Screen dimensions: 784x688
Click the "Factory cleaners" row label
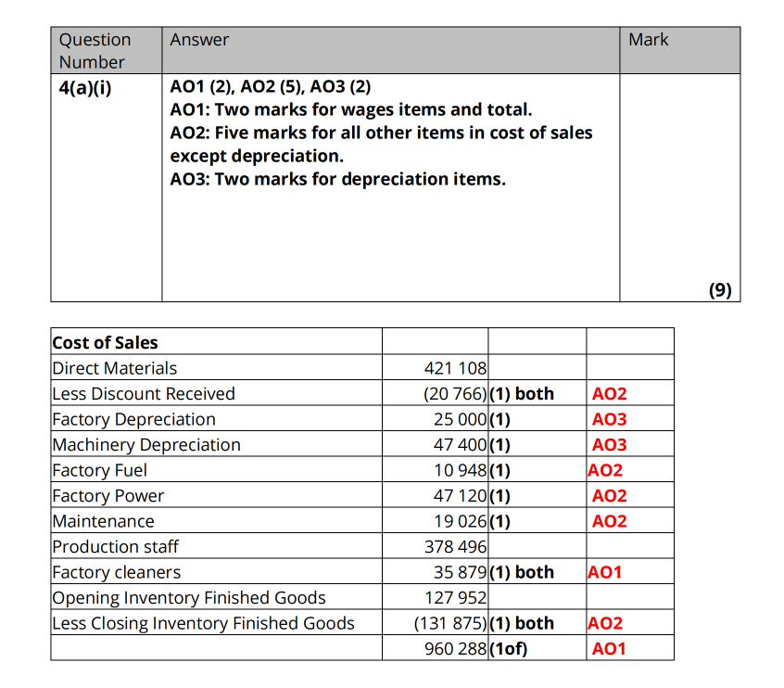116,572
